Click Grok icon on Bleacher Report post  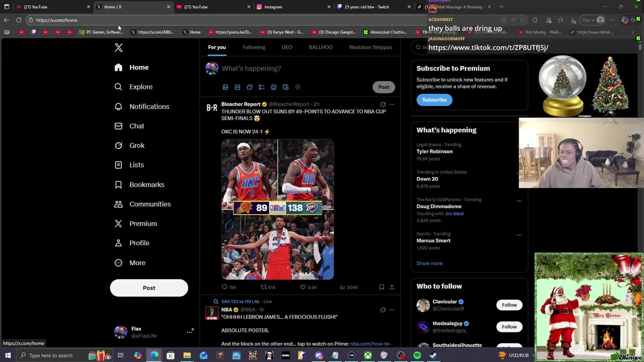click(x=383, y=105)
